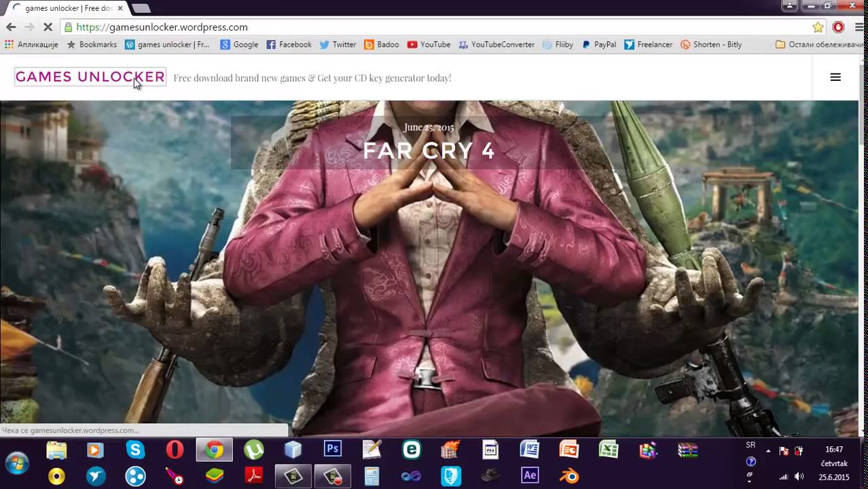Screen dimensions: 868x489
Task: Switch to Google Chrome in the taskbar
Action: coord(215,450)
